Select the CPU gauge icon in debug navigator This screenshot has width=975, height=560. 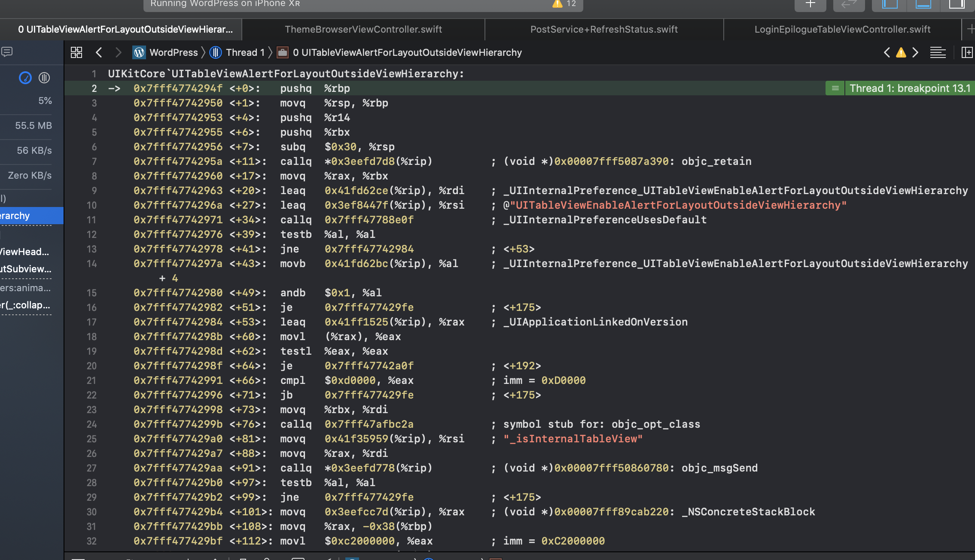click(25, 78)
